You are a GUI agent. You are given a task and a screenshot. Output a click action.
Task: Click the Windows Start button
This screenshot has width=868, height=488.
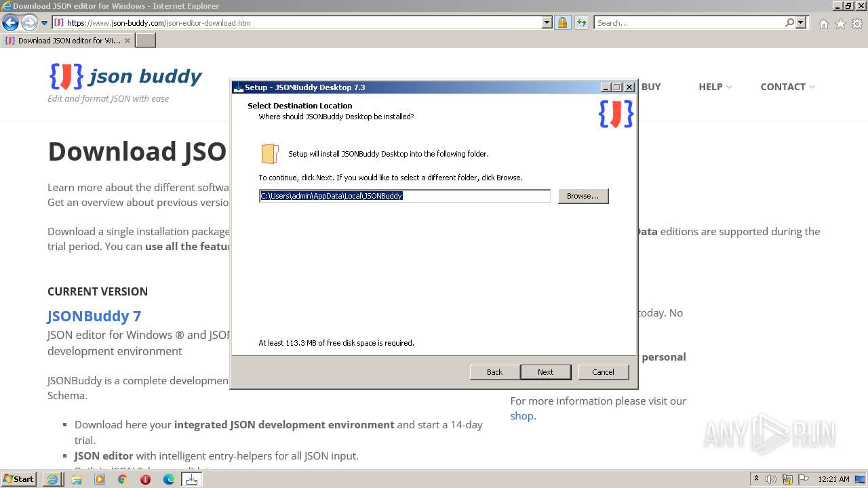(19, 479)
